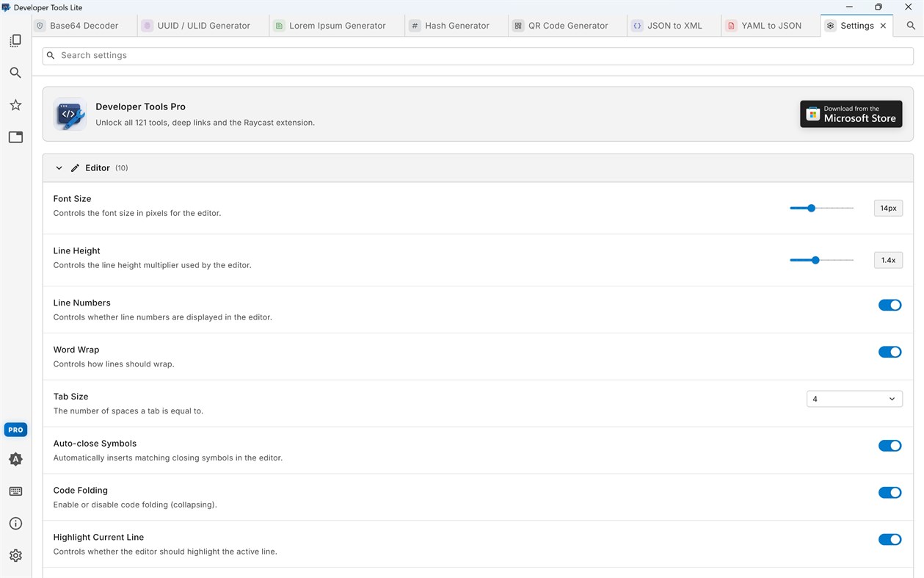This screenshot has width=924, height=578.
Task: Click the "Line Height" setting label
Action: (x=76, y=251)
